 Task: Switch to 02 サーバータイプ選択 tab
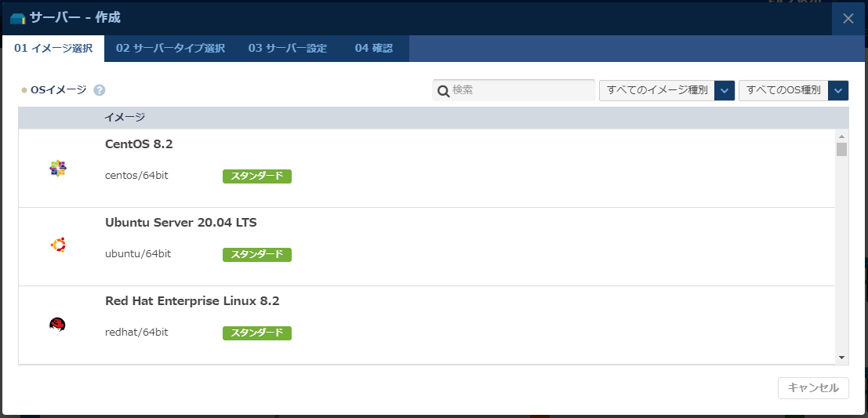coord(170,49)
